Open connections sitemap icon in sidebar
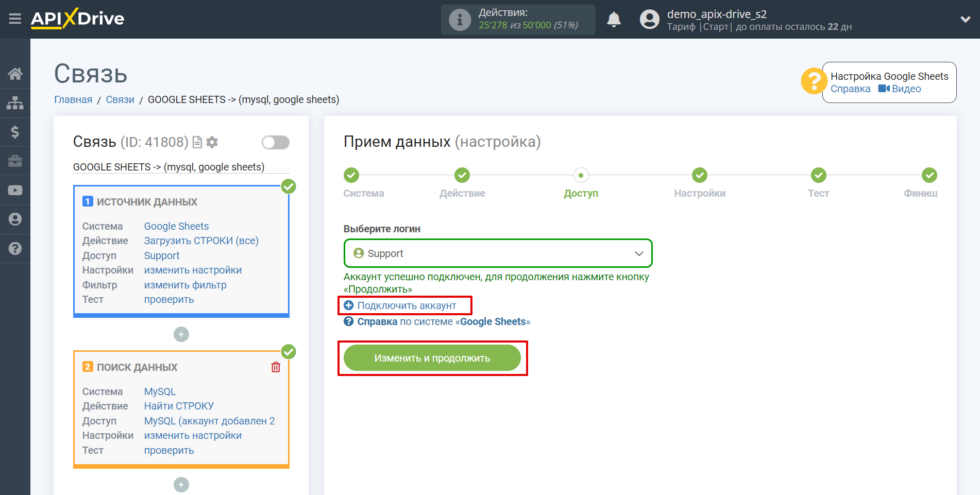 tap(15, 103)
